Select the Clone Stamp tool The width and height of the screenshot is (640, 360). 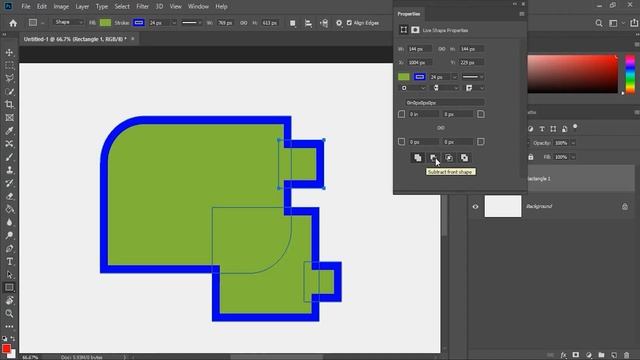click(9, 170)
